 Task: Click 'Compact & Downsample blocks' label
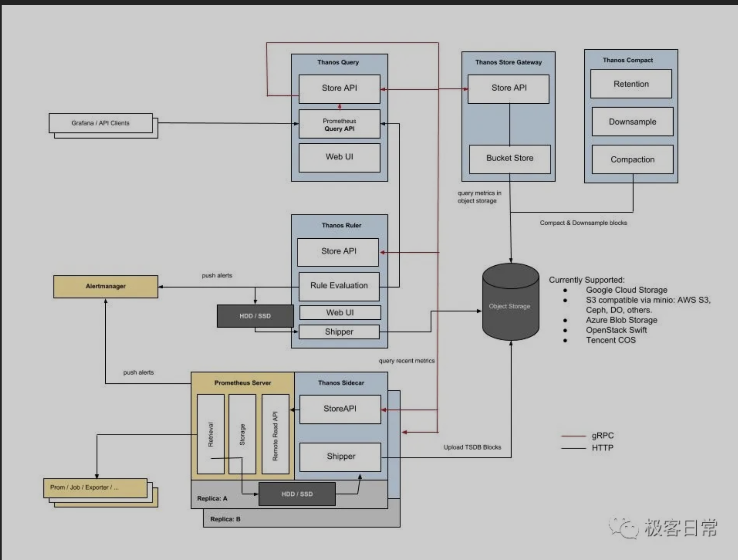click(583, 223)
